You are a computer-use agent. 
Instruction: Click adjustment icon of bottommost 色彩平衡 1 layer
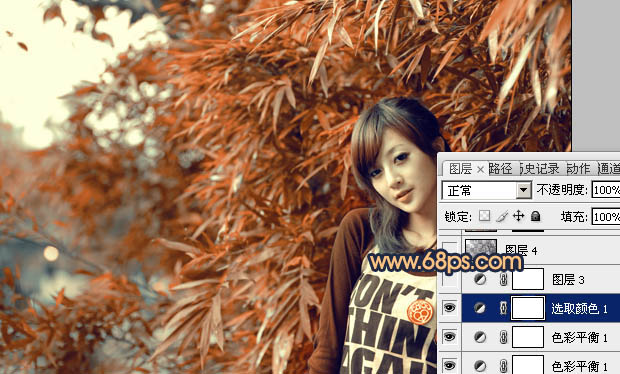coord(480,366)
